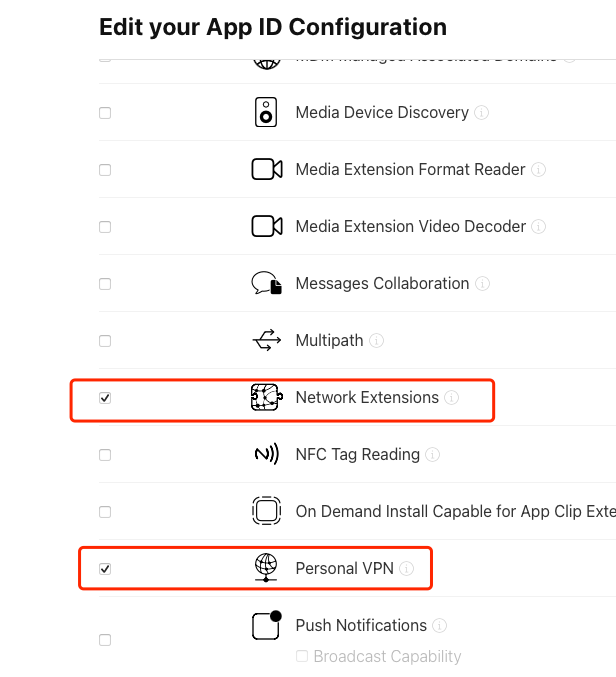Image resolution: width=616 pixels, height=677 pixels.
Task: Click the Personal VPN globe icon
Action: [266, 568]
